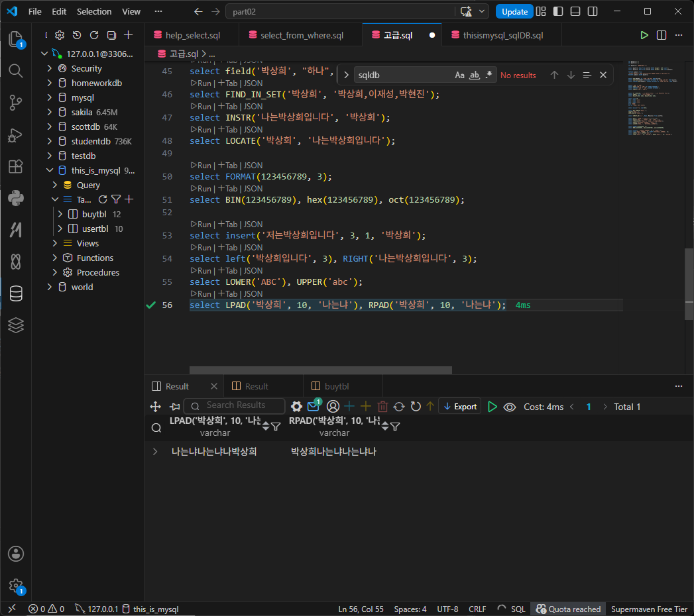Open the NoSQL layers icon in activity bar
The height and width of the screenshot is (616, 694).
(16, 325)
